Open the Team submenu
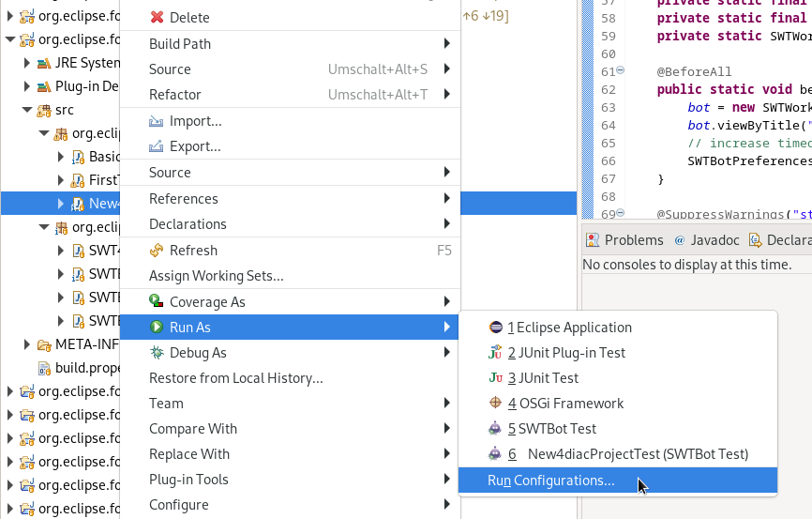Viewport: 812px width, 519px height. [x=290, y=404]
